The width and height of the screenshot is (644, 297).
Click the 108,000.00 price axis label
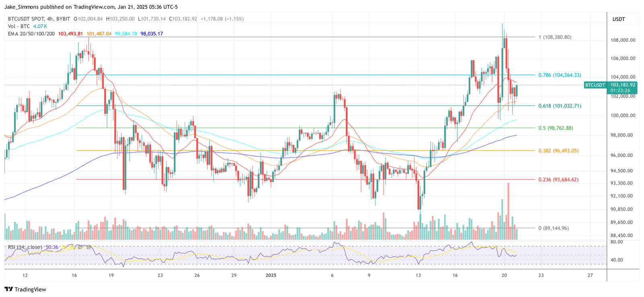623,40
